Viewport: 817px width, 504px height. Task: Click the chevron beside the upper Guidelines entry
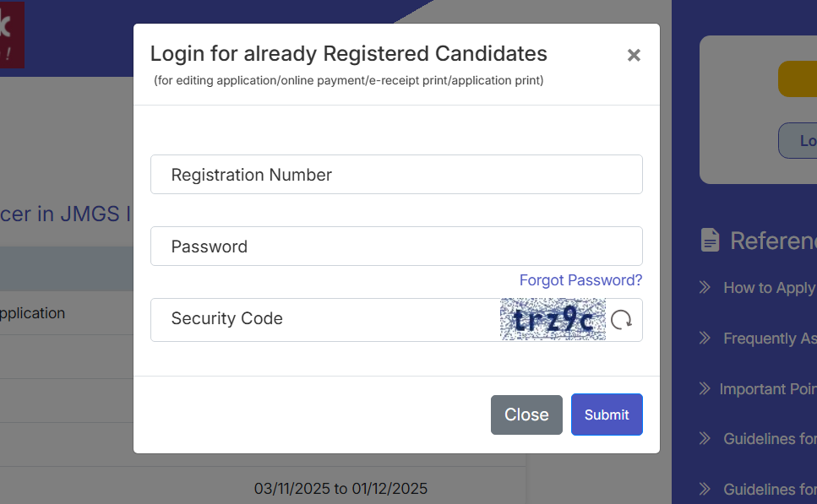[705, 439]
